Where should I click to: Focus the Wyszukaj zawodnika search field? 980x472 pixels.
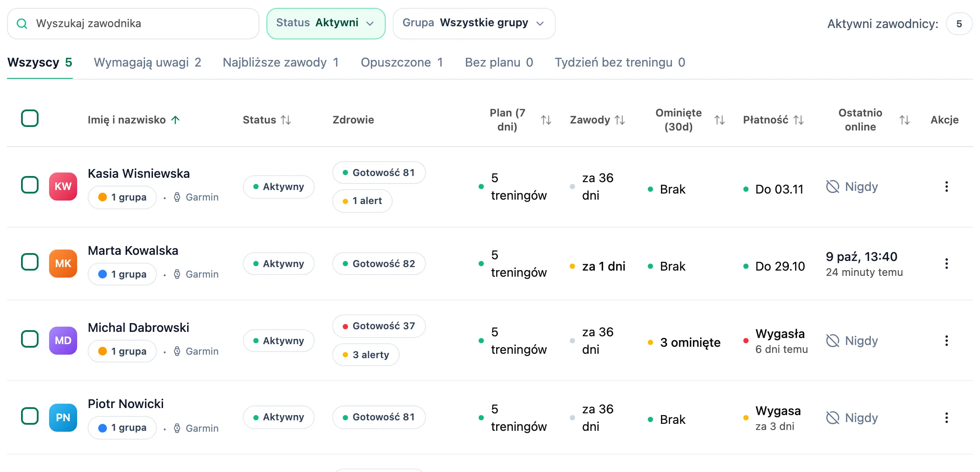point(133,24)
